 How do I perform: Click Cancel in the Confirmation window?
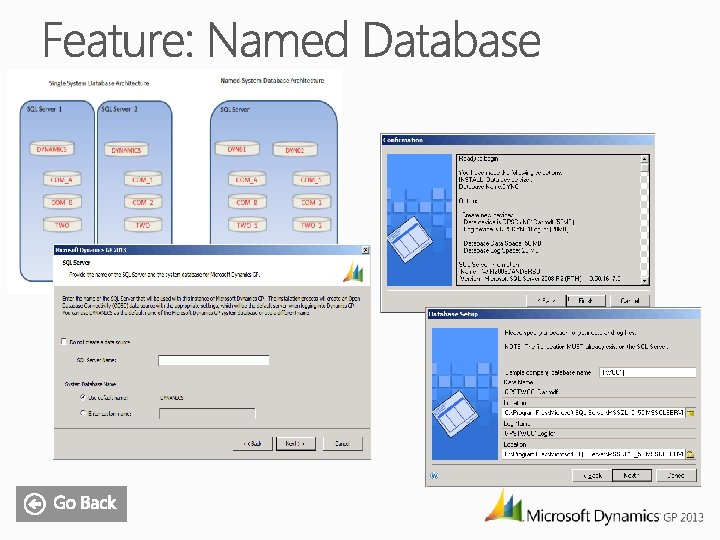tap(630, 301)
